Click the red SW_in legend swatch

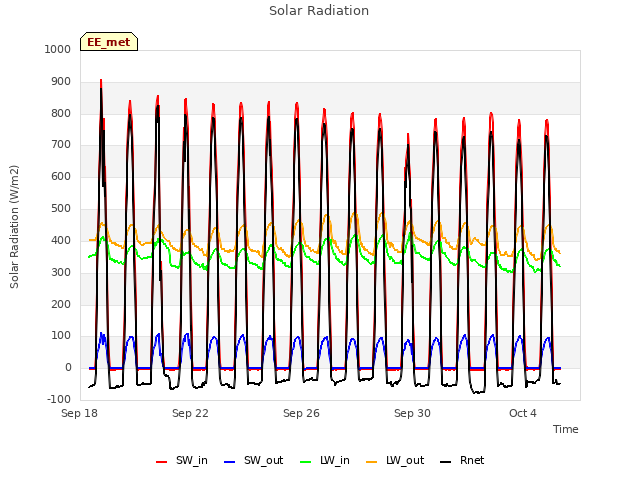(162, 462)
